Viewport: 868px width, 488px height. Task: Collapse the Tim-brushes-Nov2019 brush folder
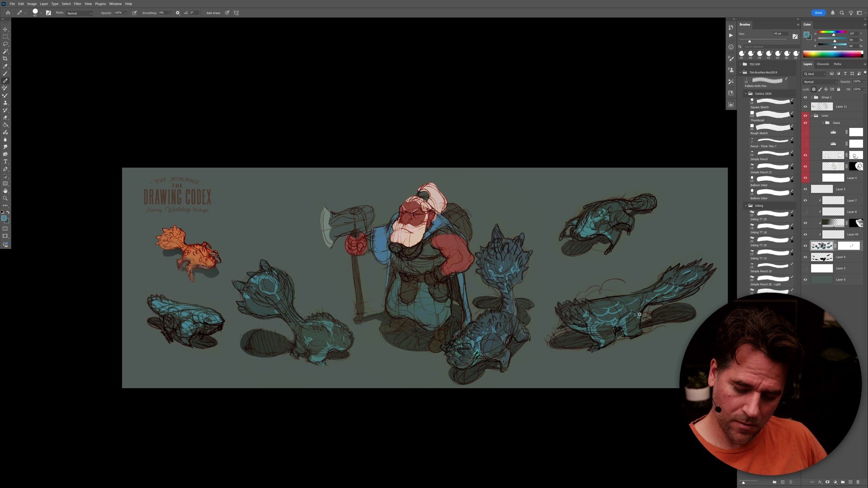[740, 72]
